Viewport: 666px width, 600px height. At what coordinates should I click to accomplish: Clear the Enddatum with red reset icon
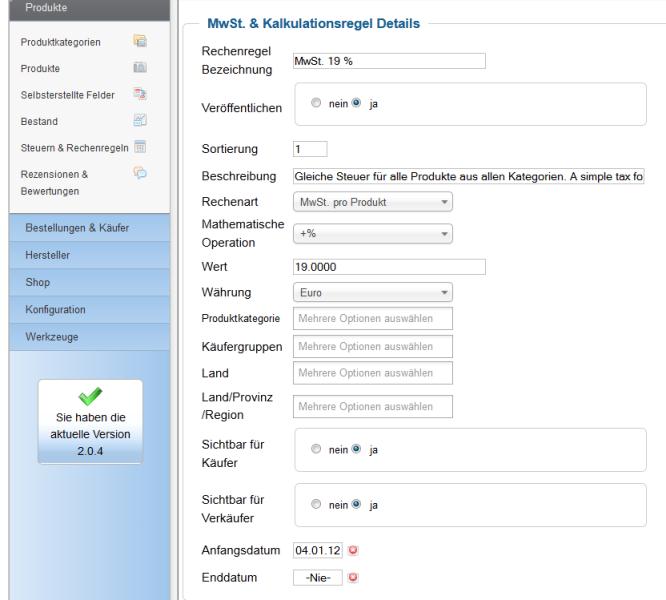tap(353, 577)
